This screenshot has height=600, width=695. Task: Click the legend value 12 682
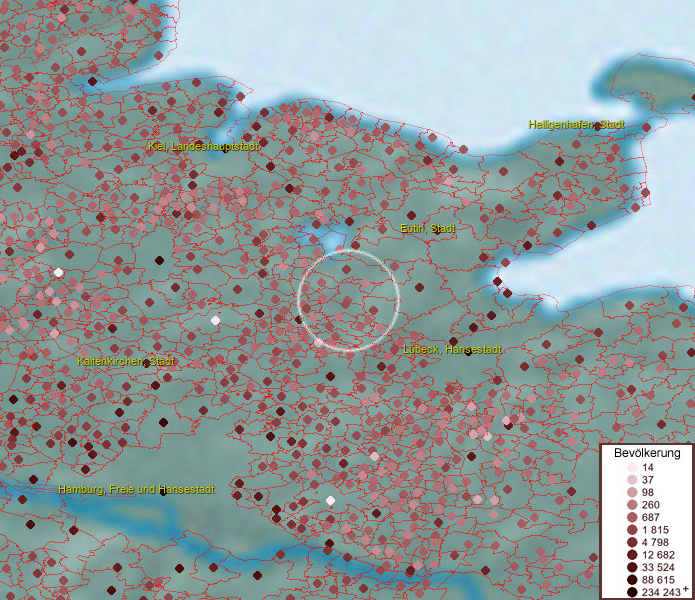point(658,555)
